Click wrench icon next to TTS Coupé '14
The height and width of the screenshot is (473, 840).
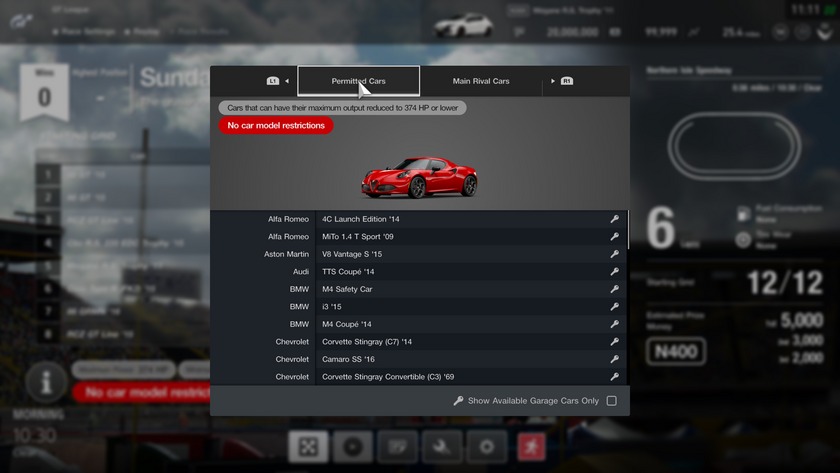point(614,272)
